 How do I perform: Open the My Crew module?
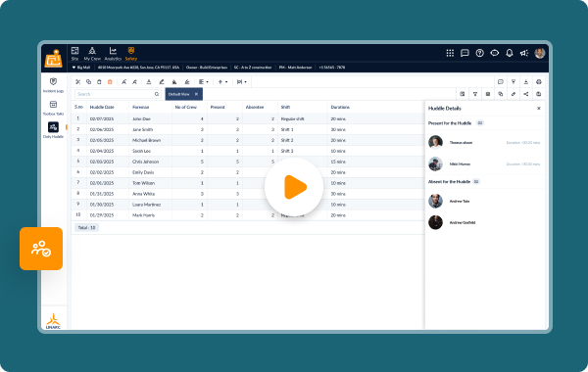click(x=92, y=54)
